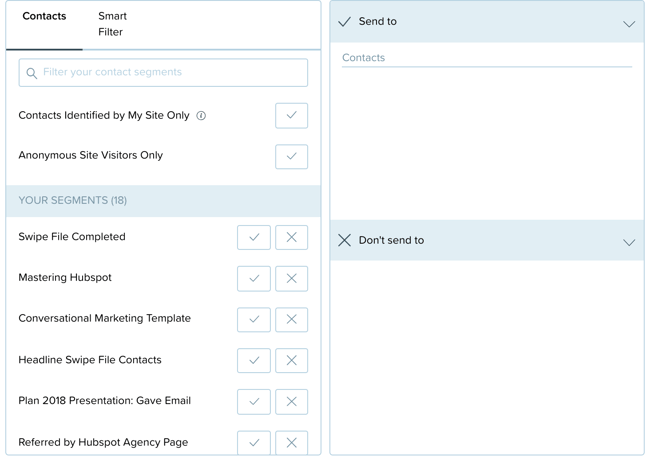Screen dimensions: 650x459
Task: Check Anonymous Site Visitors Only option
Action: (x=291, y=156)
